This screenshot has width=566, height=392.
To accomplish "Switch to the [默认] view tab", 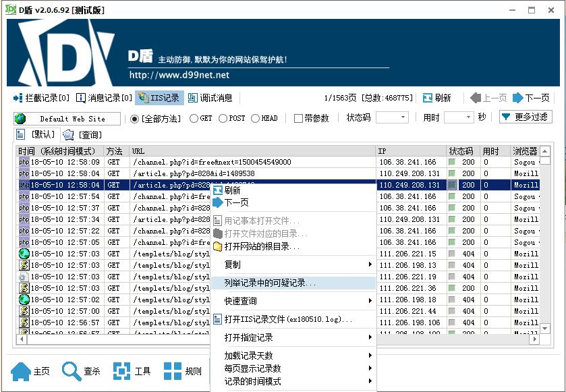I will tap(37, 135).
